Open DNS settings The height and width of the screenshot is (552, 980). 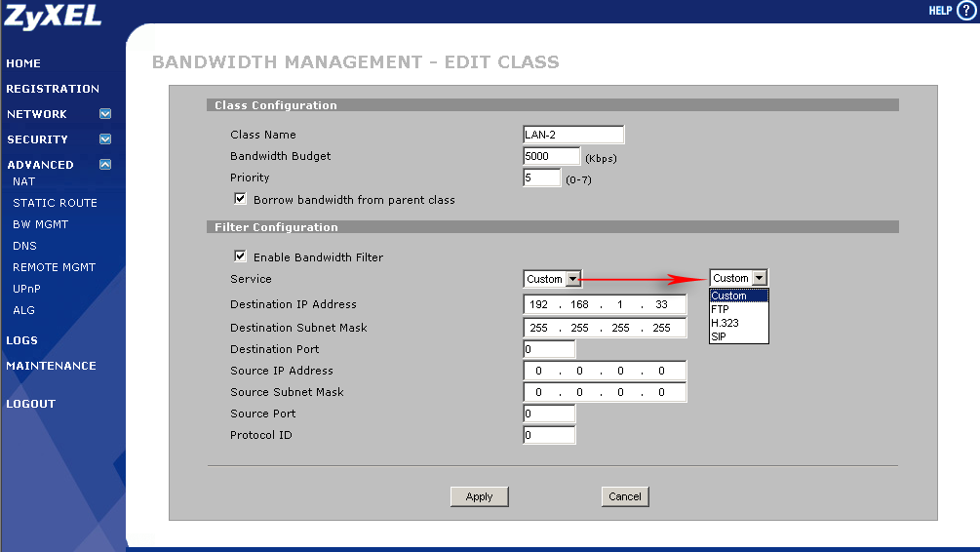click(24, 246)
